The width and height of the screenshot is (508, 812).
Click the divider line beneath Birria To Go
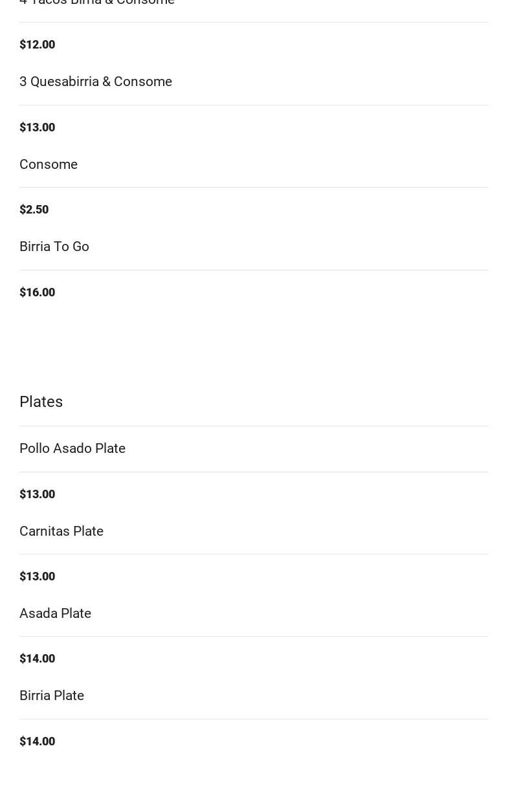254,270
